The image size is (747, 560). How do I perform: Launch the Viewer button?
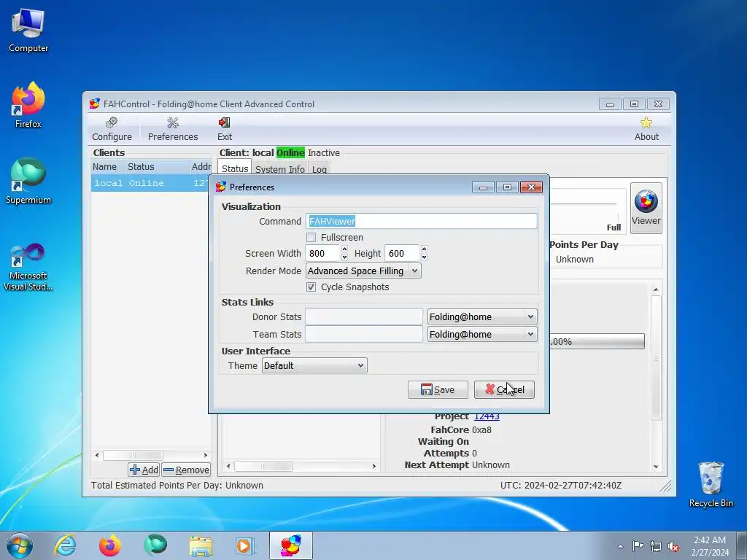[646, 208]
